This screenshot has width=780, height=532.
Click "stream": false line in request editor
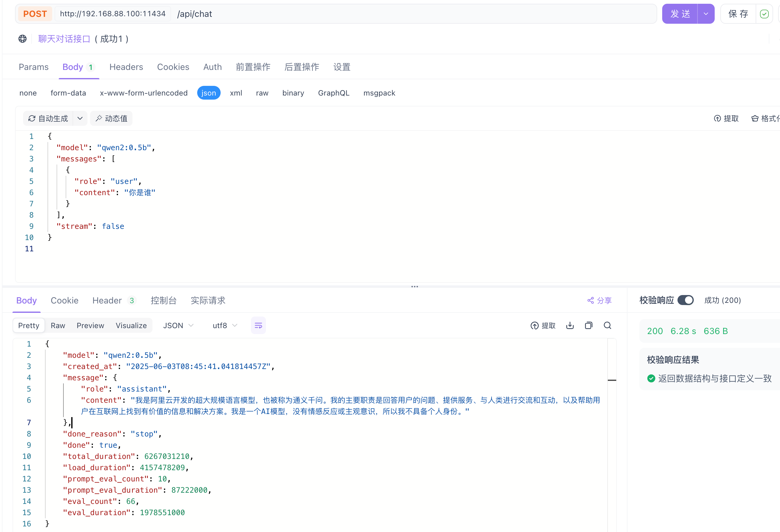coord(90,226)
